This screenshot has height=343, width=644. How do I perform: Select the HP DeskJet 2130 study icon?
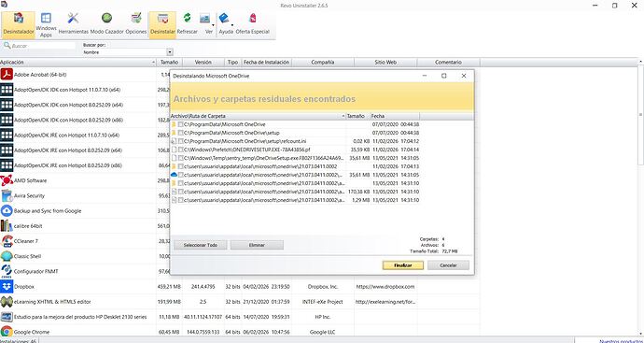7,317
